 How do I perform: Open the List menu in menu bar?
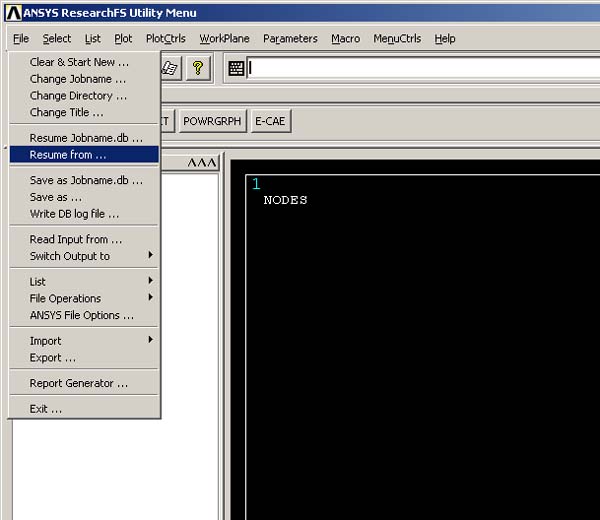click(x=93, y=39)
